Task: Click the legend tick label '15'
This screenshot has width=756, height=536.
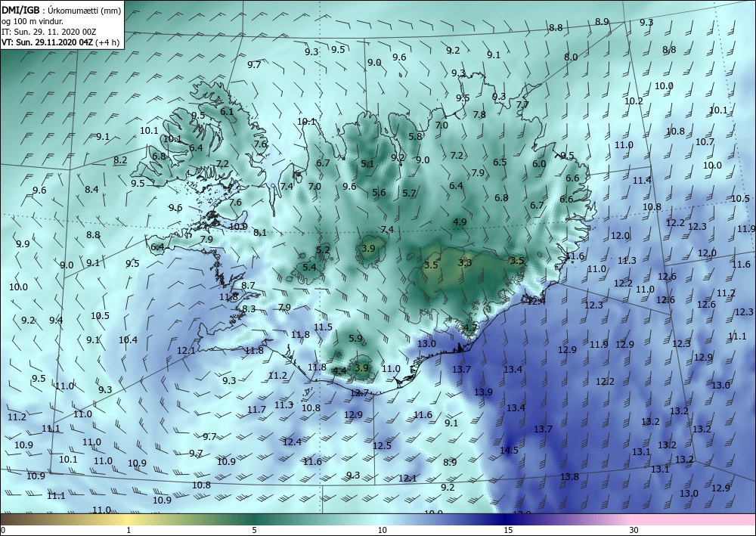Action: (x=508, y=530)
